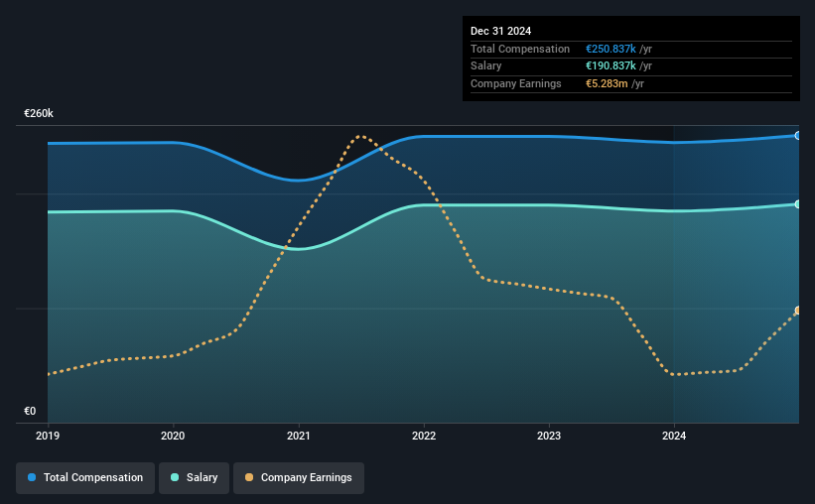This screenshot has height=504, width=815.
Task: Click the 2021 x-axis label
Action: pyautogui.click(x=299, y=436)
